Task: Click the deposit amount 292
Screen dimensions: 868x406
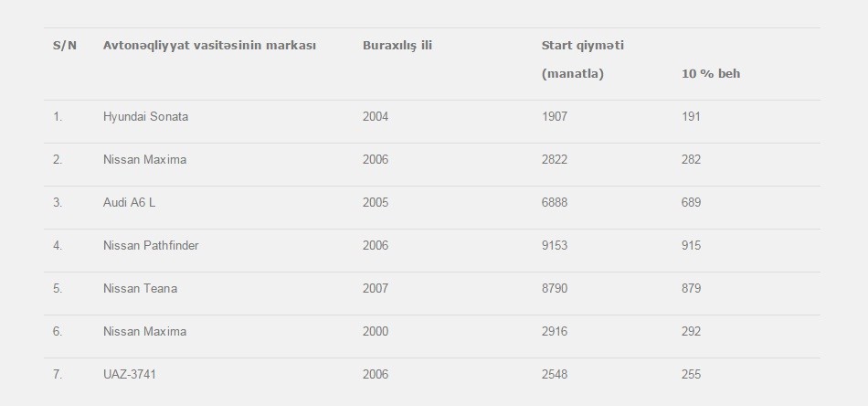Action: [691, 332]
